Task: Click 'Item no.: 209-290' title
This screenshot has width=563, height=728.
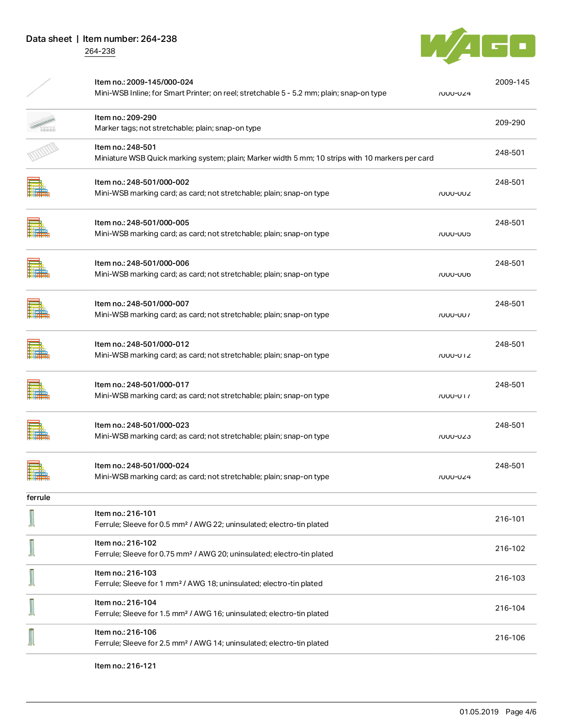Action: point(126,118)
